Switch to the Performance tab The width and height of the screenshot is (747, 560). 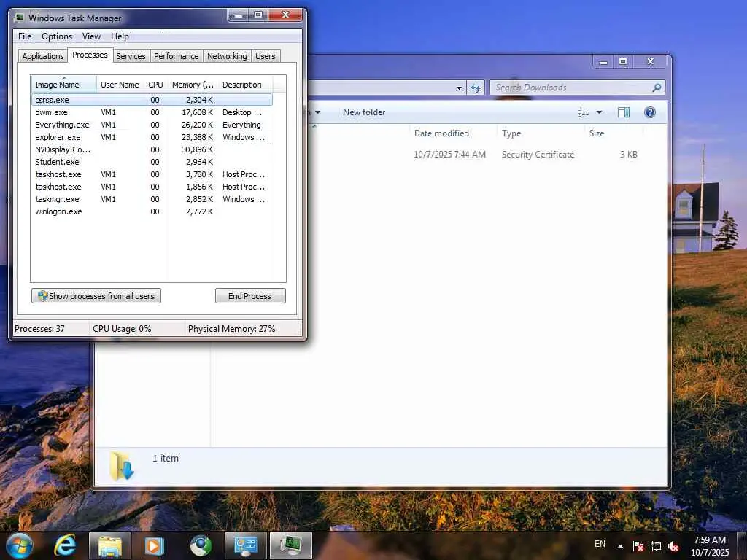(x=177, y=56)
